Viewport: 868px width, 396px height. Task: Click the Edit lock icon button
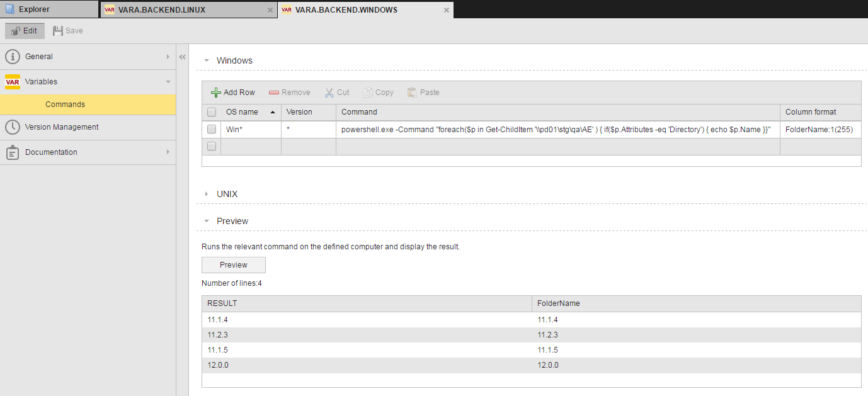pos(16,31)
